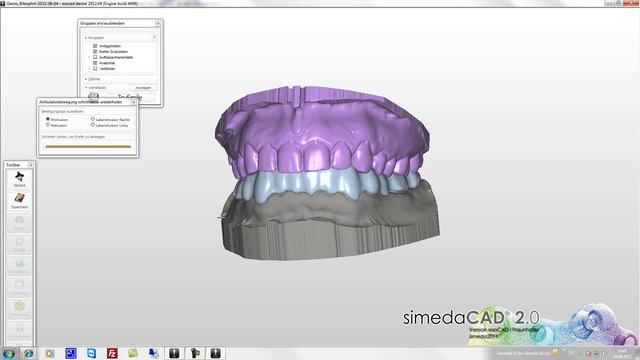The width and height of the screenshot is (640, 360).
Task: Open the Windows Start orb
Action: click(9, 353)
